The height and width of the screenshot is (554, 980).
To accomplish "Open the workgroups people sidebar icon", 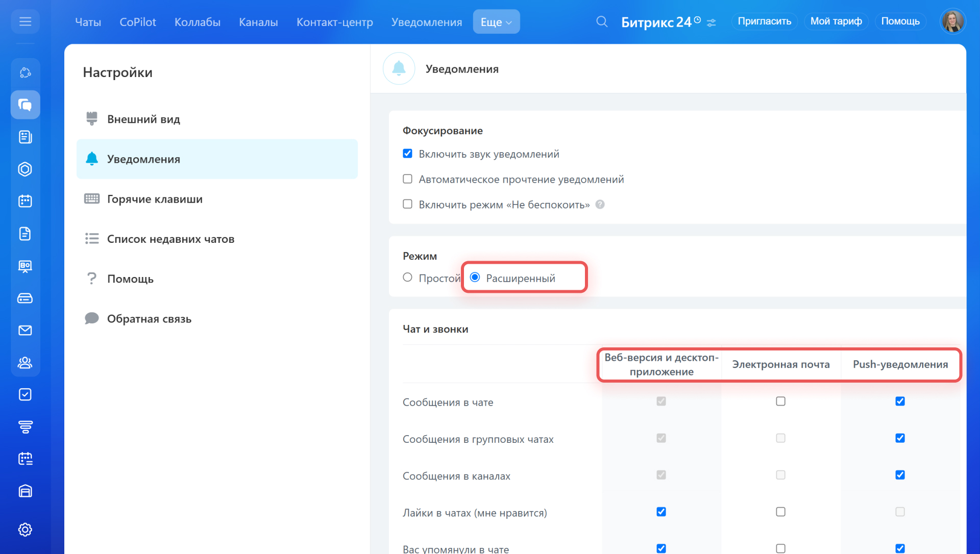I will (25, 362).
